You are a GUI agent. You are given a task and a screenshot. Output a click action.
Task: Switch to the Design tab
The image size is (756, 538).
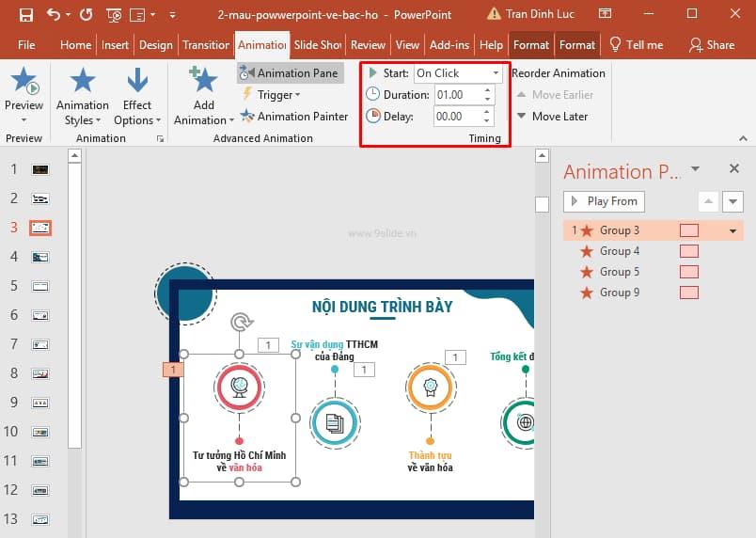156,45
